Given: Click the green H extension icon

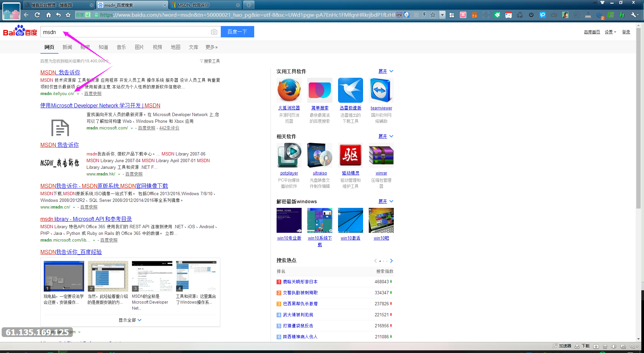Looking at the screenshot, I should click(x=622, y=15).
